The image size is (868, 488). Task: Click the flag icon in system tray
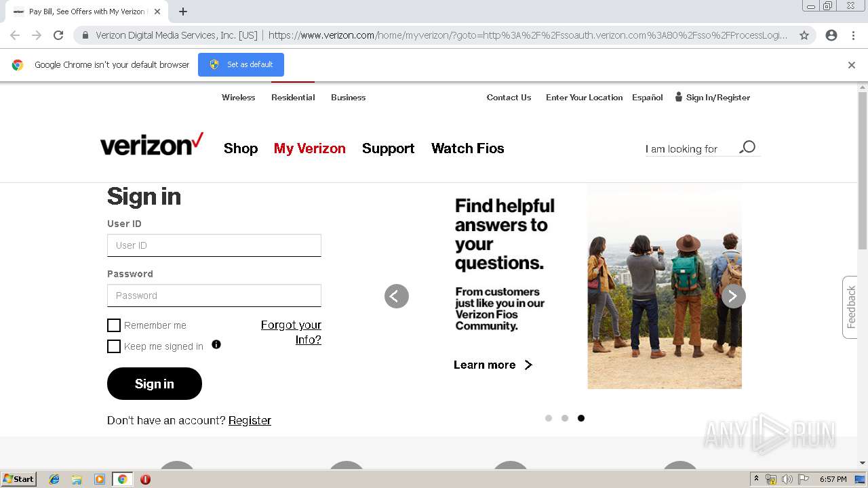point(804,479)
